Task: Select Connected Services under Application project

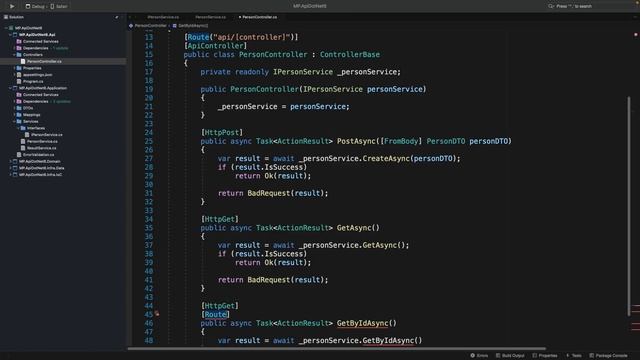Action: point(40,95)
